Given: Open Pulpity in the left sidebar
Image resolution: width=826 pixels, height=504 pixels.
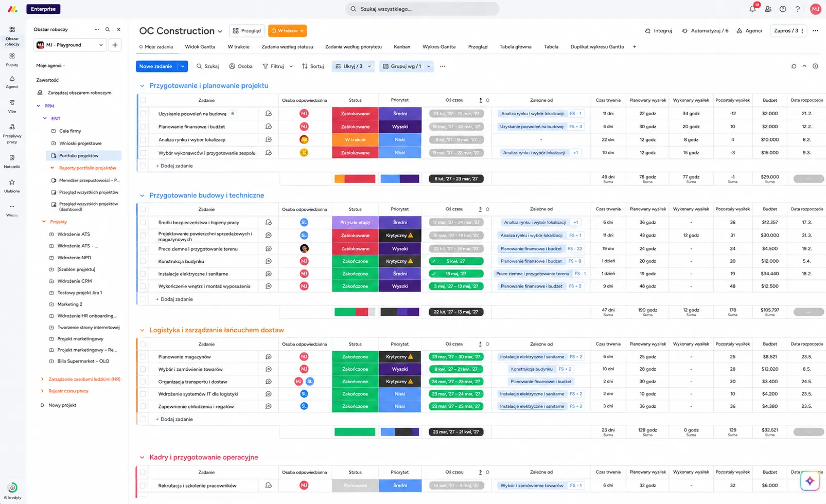Looking at the screenshot, I should (x=12, y=60).
